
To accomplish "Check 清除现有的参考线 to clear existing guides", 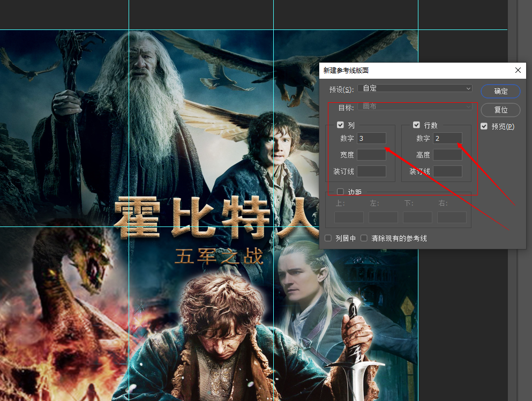I will [364, 238].
